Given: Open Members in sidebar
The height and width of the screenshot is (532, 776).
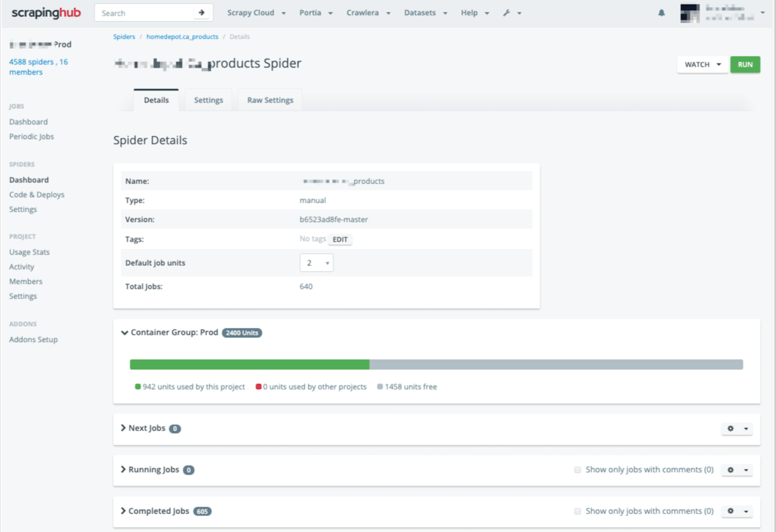Looking at the screenshot, I should coord(26,282).
